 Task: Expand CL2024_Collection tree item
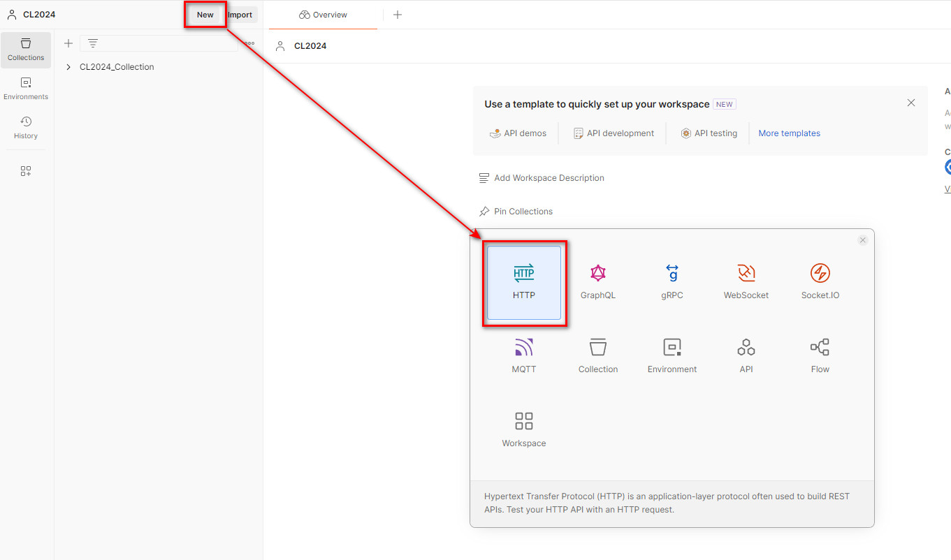coord(68,67)
